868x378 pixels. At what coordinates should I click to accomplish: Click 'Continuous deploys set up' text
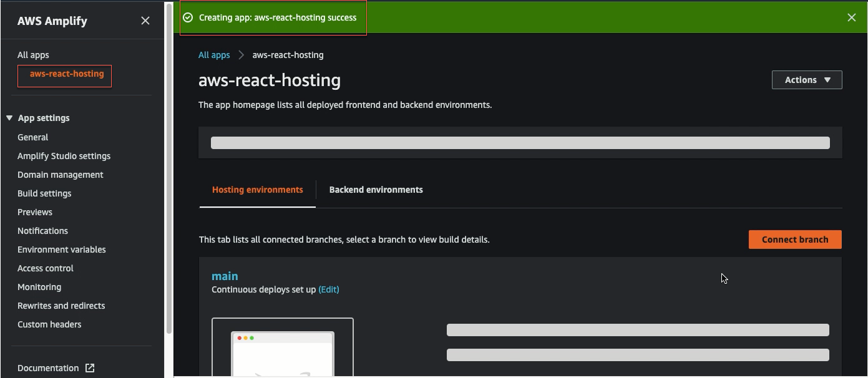tap(263, 289)
